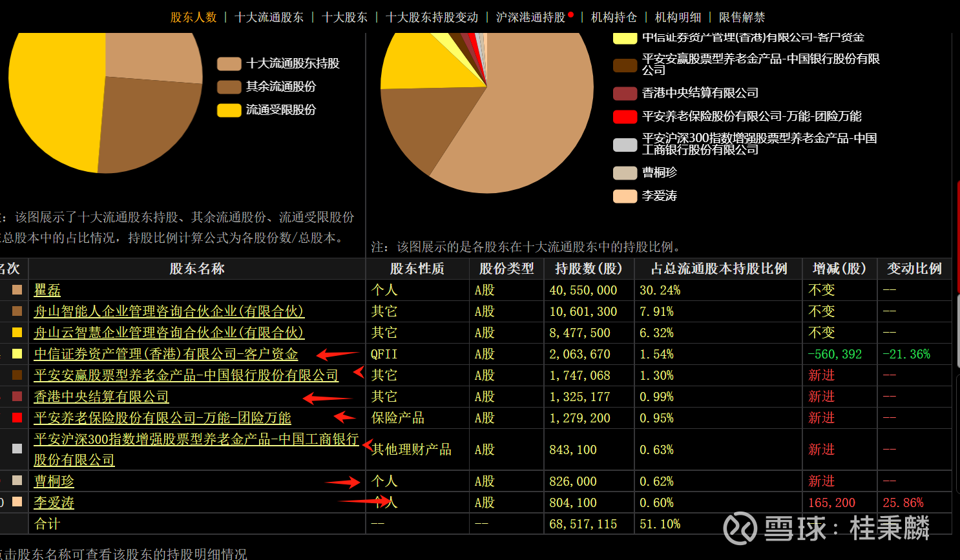
Task: Click the 其他理财产品 cell
Action: tap(411, 450)
